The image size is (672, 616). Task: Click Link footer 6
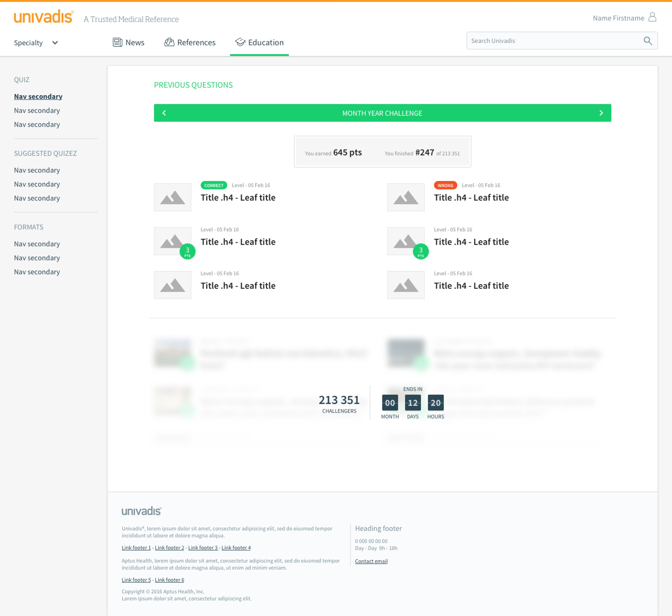[169, 580]
